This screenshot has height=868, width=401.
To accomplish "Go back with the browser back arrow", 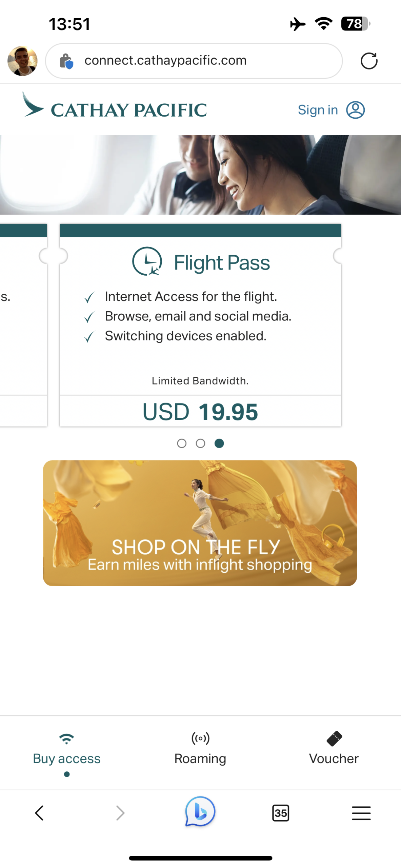I will tap(39, 813).
